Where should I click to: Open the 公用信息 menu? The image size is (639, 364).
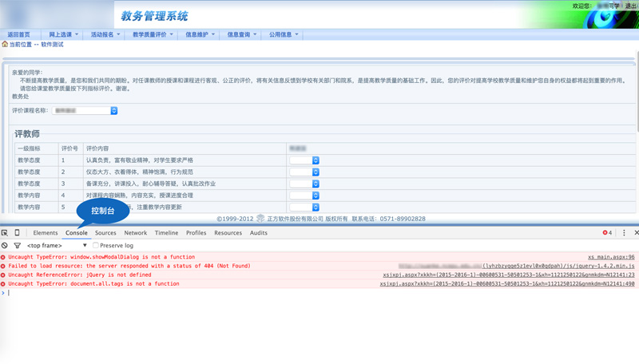[284, 34]
